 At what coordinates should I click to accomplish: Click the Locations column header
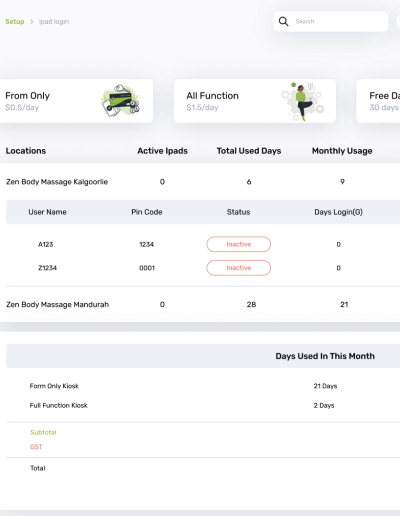[26, 151]
